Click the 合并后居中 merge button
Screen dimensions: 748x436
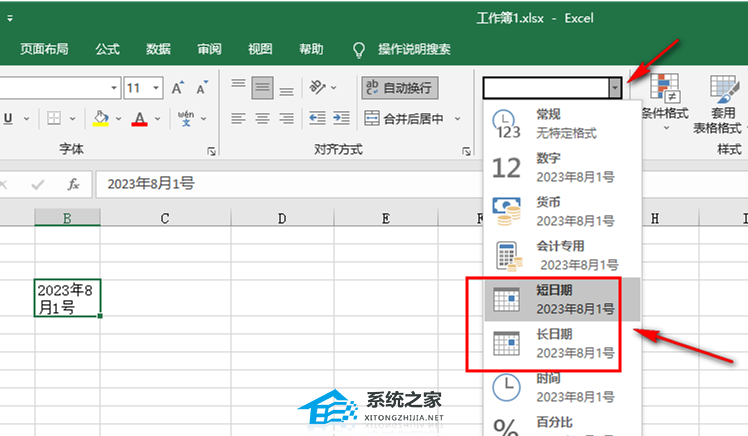coord(404,118)
